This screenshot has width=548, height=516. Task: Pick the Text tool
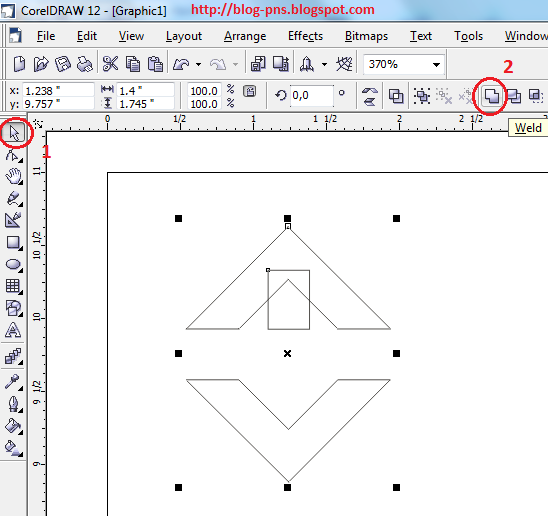click(13, 330)
